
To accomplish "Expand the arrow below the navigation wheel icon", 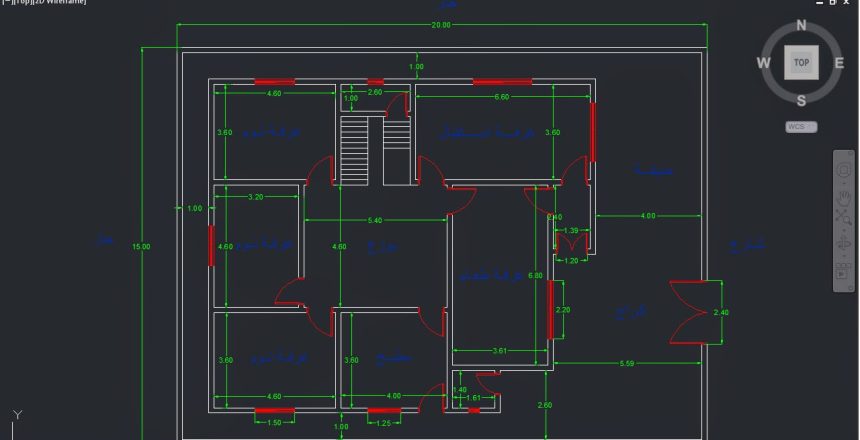I will [844, 182].
